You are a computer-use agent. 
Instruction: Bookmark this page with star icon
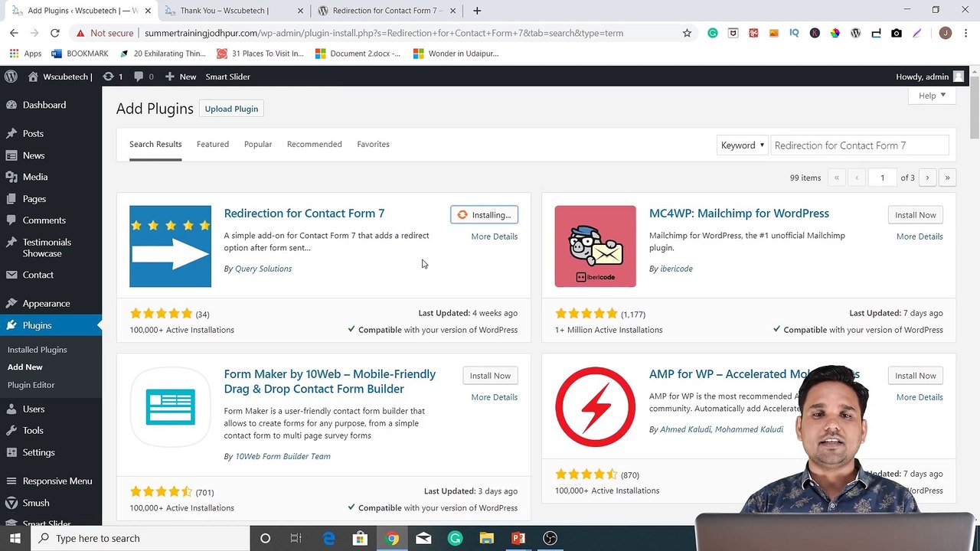(687, 33)
